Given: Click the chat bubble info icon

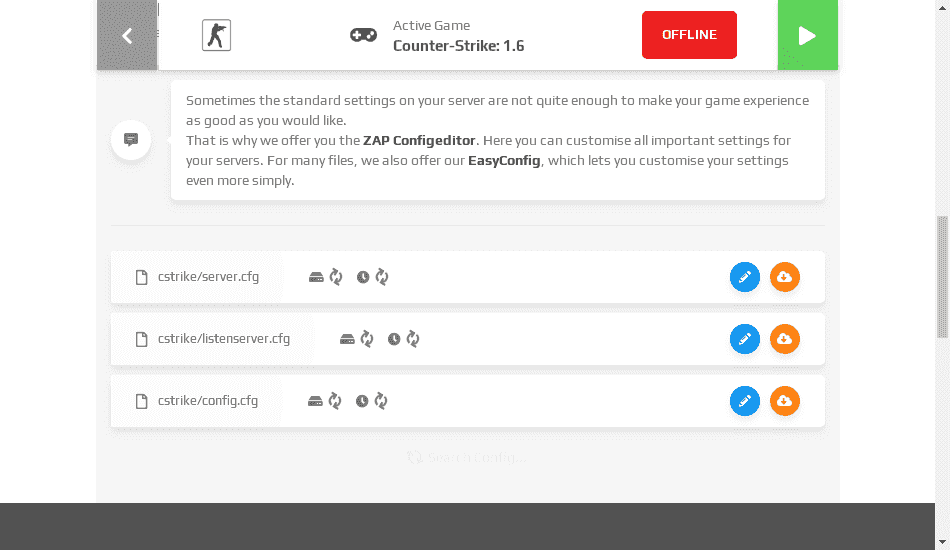Looking at the screenshot, I should (131, 140).
